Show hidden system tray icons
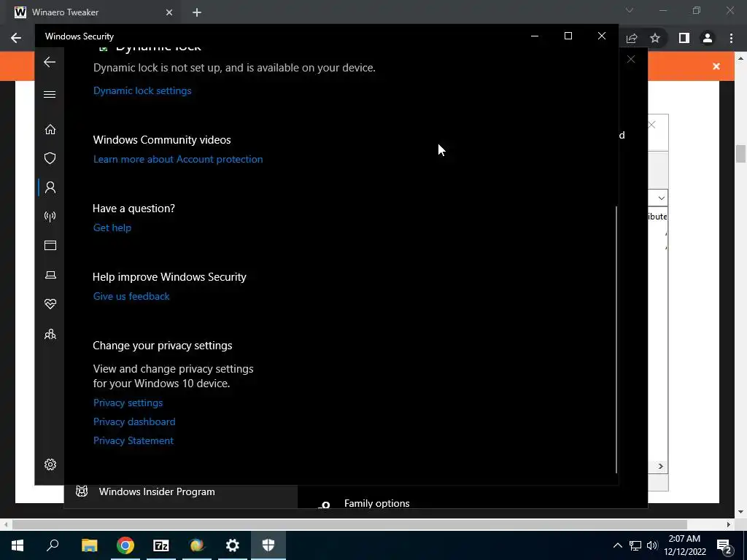The image size is (747, 560). click(617, 545)
